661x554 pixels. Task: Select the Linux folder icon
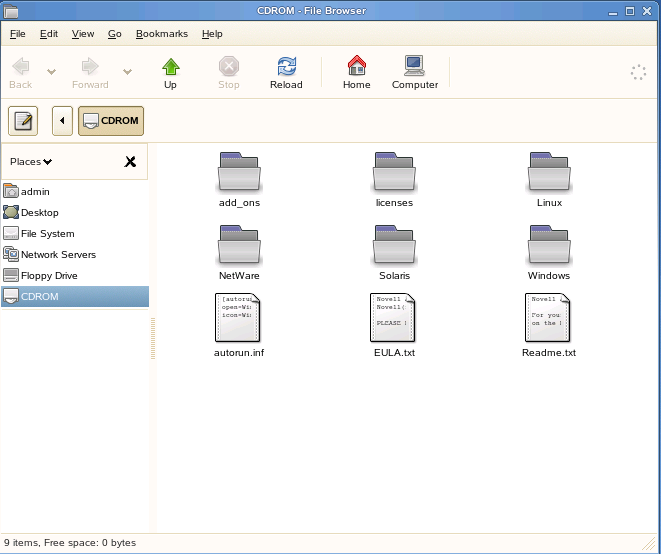tap(549, 172)
